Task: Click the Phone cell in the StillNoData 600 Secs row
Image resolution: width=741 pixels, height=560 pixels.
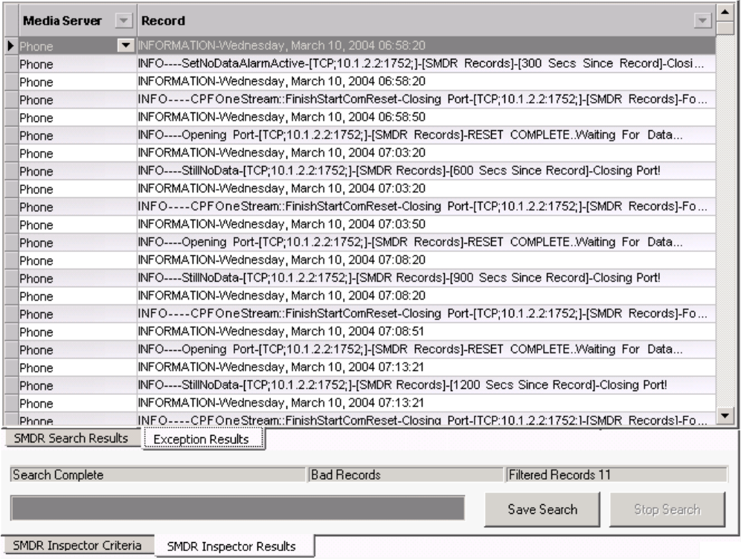Action: pyautogui.click(x=77, y=171)
